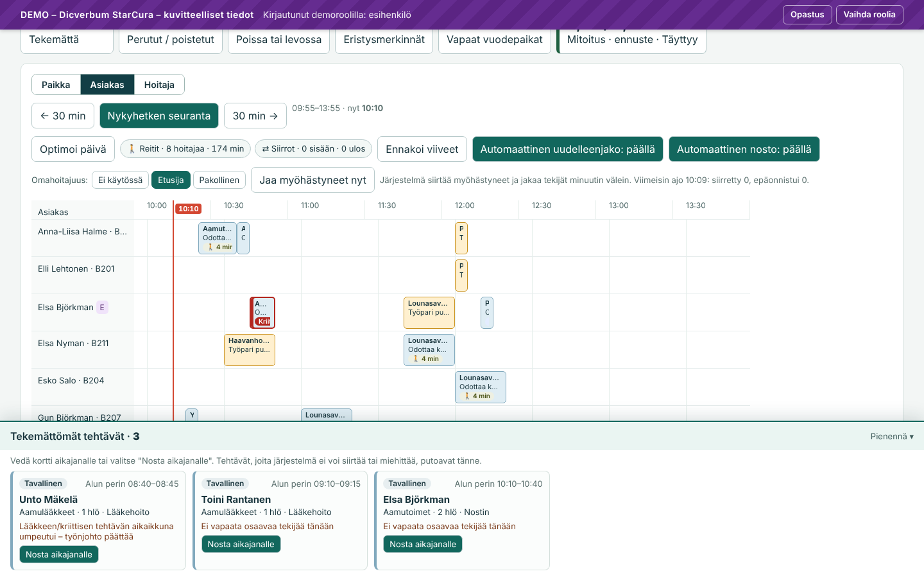Viewport: 924px width, 578px height.
Task: Switch to Perutut / poistetut tab
Action: click(x=171, y=40)
